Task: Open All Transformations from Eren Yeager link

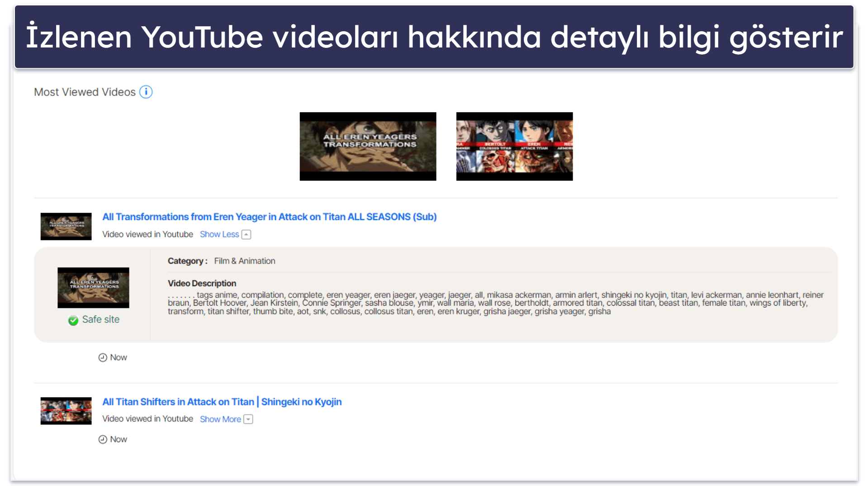Action: click(269, 217)
